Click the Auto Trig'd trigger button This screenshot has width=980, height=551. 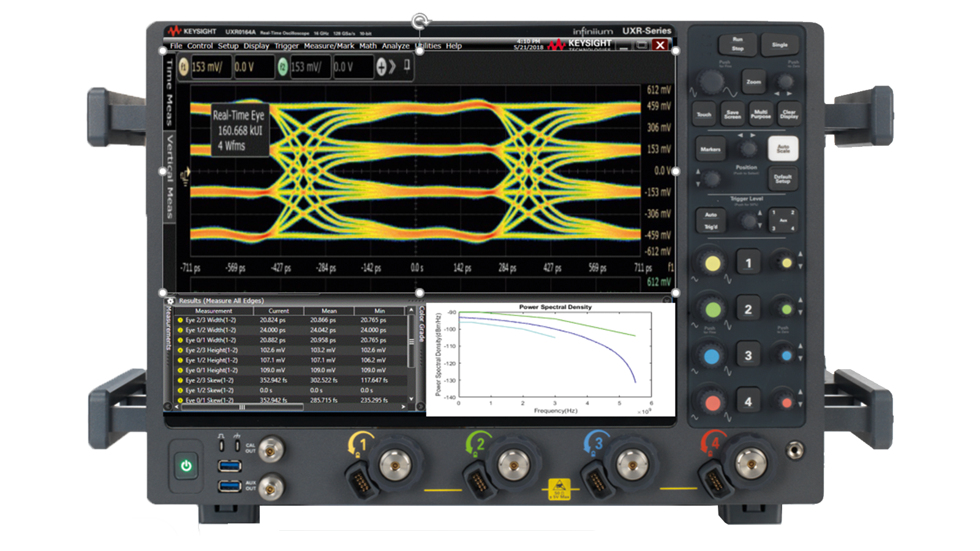[x=710, y=220]
